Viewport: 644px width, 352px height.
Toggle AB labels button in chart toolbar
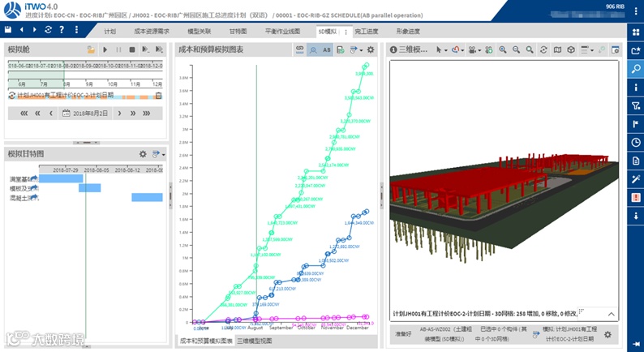[x=327, y=49]
